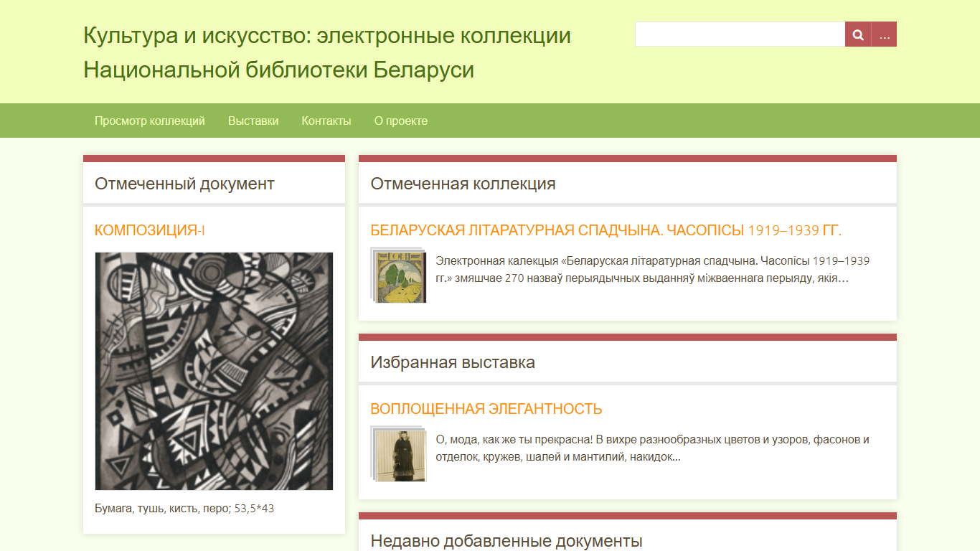980x551 pixels.
Task: Click the collection cover thumbnail of the magazine
Action: [x=399, y=275]
